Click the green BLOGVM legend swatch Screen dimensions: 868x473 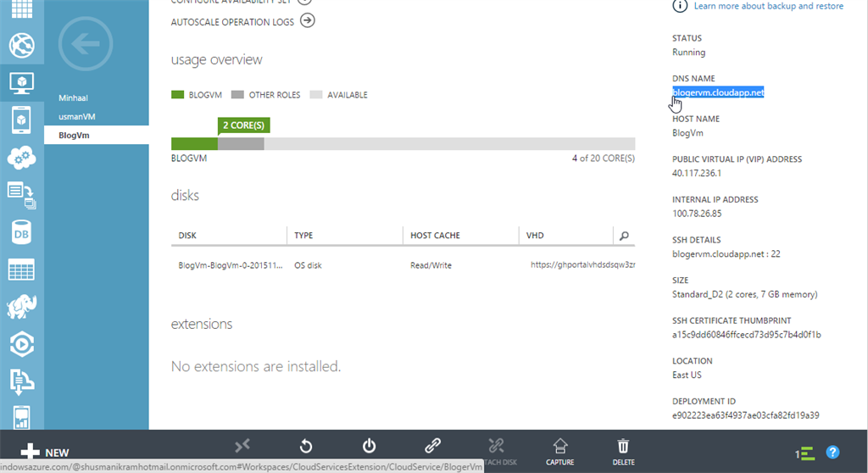coord(177,95)
